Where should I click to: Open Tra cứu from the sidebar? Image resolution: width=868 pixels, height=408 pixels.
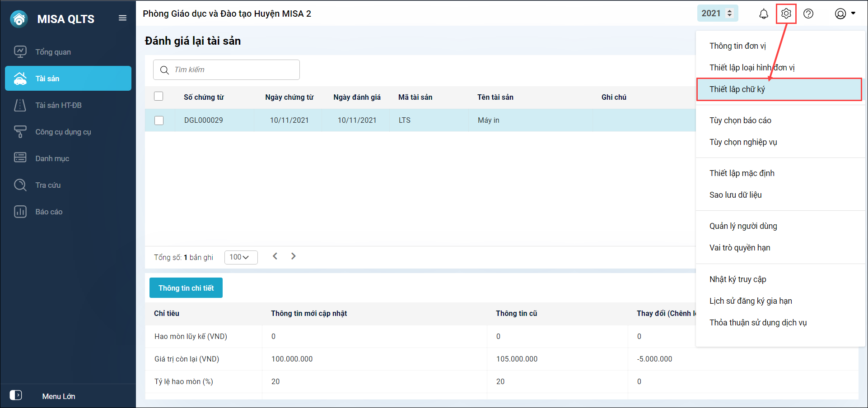(48, 185)
